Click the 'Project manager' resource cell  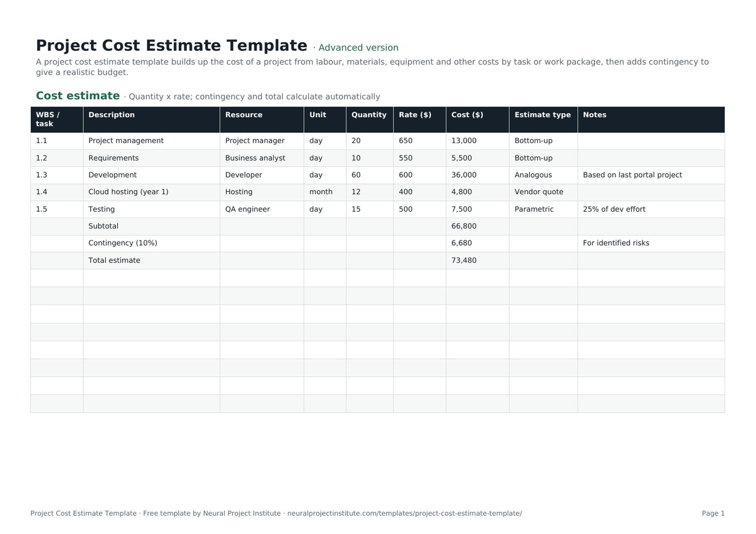coord(262,141)
